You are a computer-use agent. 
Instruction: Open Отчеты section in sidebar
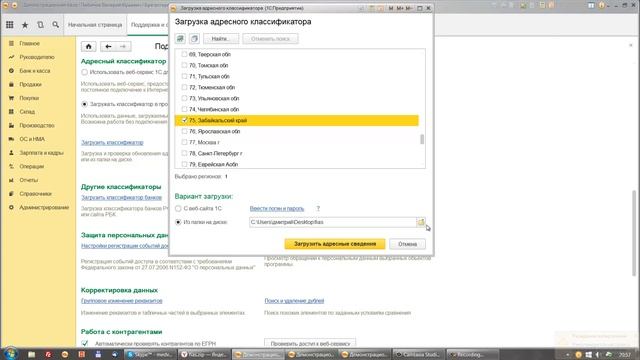[29, 180]
